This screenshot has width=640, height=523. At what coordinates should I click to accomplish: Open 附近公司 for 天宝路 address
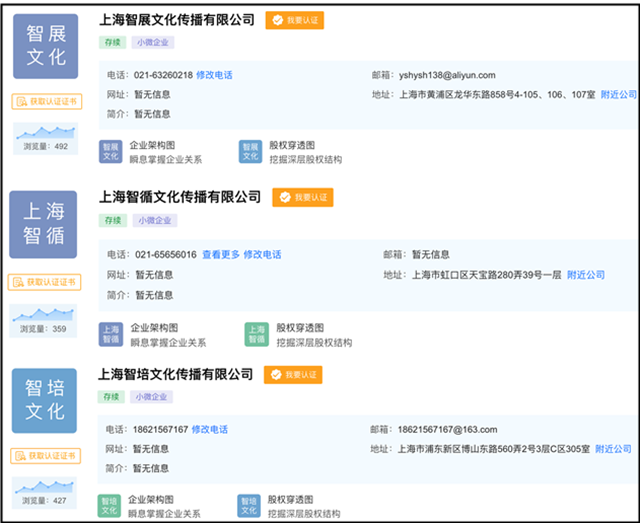(586, 275)
